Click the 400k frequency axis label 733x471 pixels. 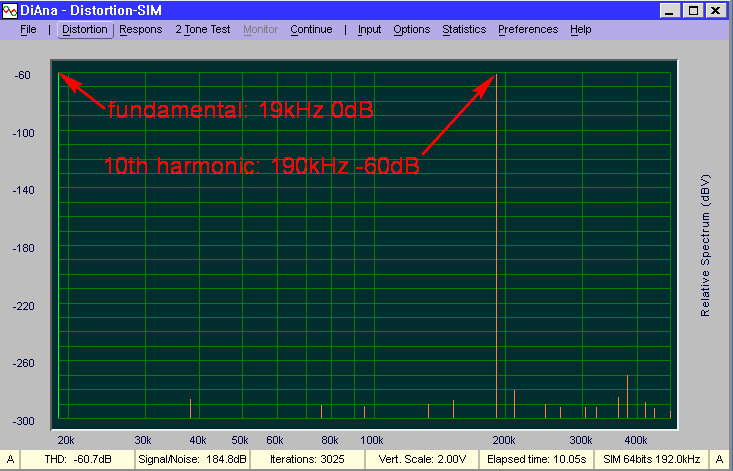click(x=636, y=440)
